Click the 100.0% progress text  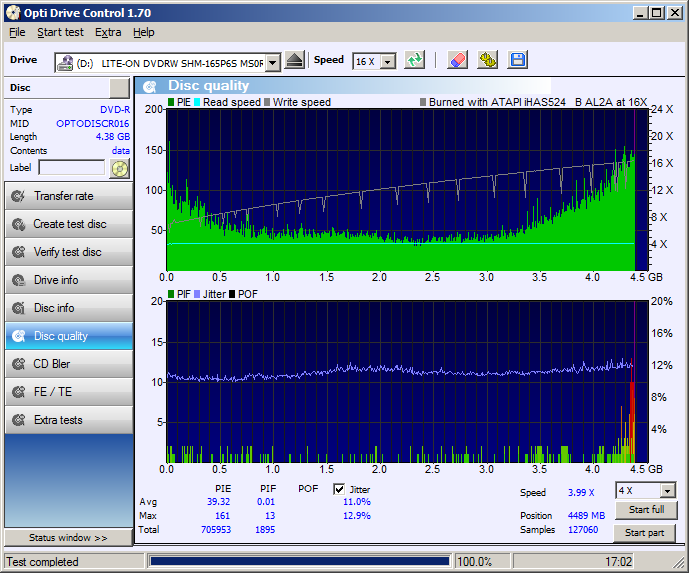pyautogui.click(x=475, y=562)
